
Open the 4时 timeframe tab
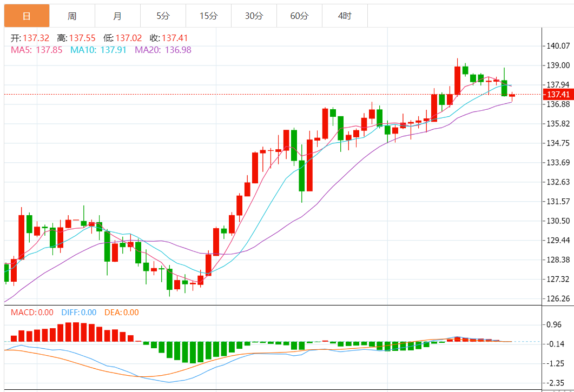click(x=345, y=16)
